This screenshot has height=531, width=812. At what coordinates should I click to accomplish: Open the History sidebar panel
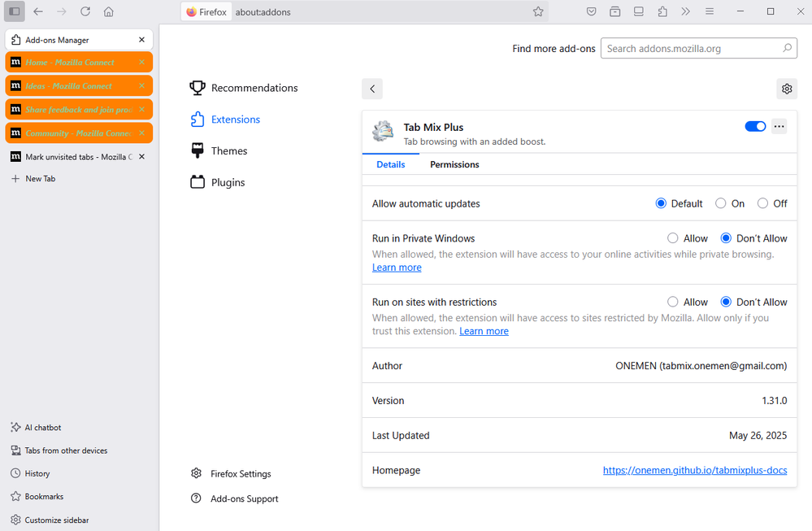[31, 473]
